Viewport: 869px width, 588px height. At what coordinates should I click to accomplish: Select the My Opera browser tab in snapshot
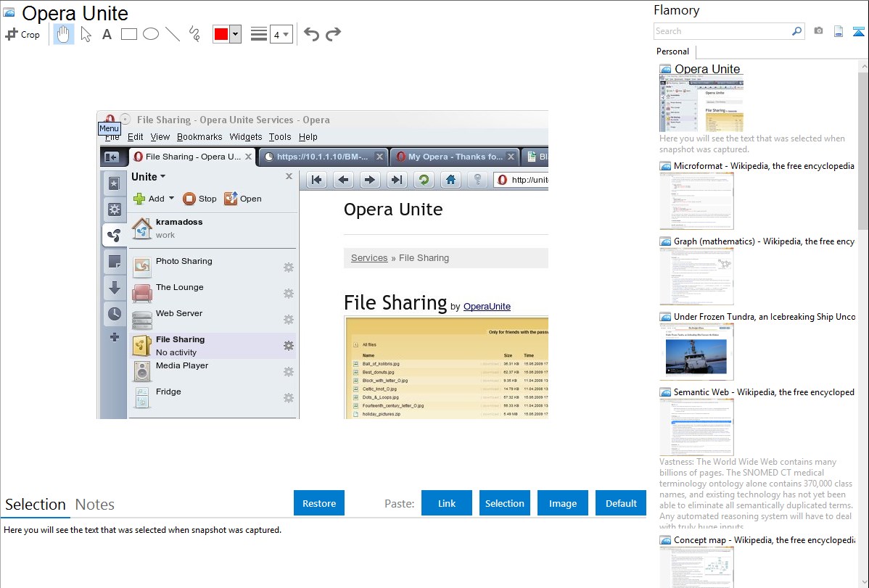455,157
